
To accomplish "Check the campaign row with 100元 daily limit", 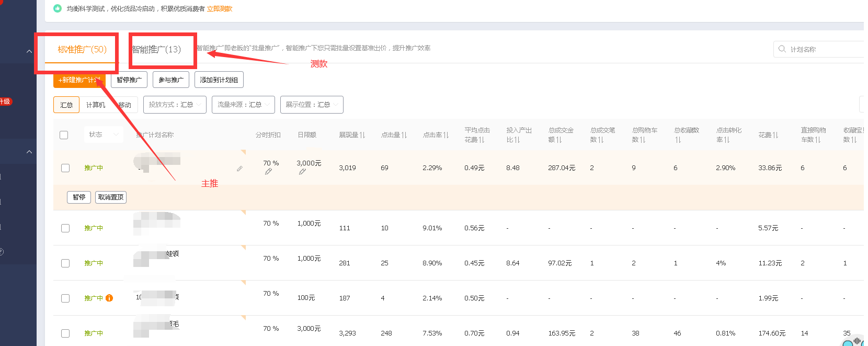I will [x=65, y=298].
